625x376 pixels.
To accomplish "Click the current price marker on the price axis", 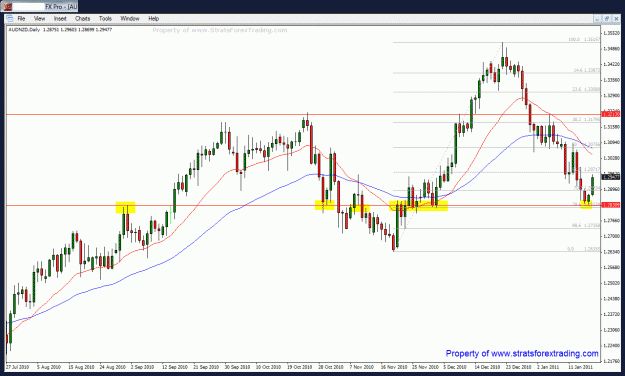I will point(611,177).
